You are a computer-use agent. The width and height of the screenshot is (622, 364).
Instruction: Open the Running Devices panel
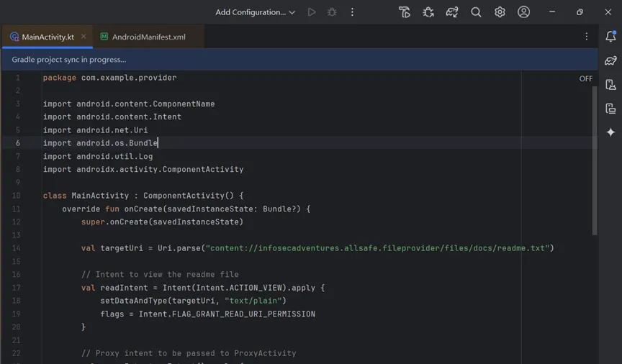[610, 109]
